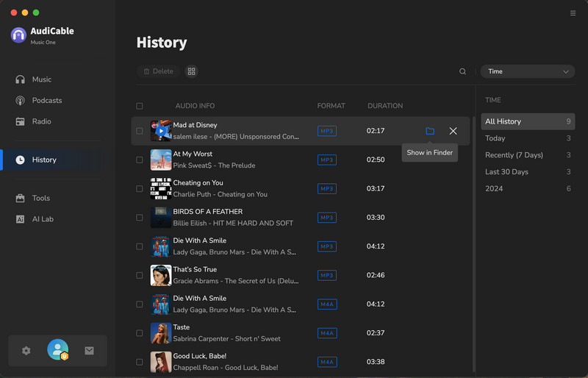Click the Taste album thumbnail
This screenshot has width=588, height=378.
point(161,333)
